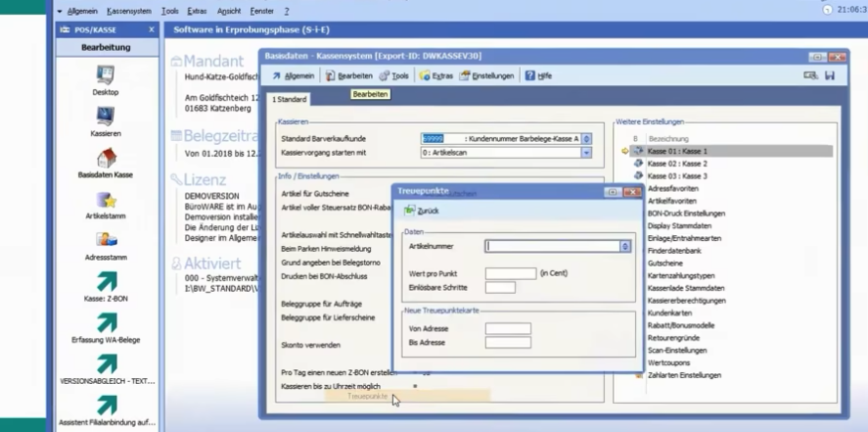Open Erfassung WA-Belege shortcut
The width and height of the screenshot is (868, 432).
[x=106, y=324]
